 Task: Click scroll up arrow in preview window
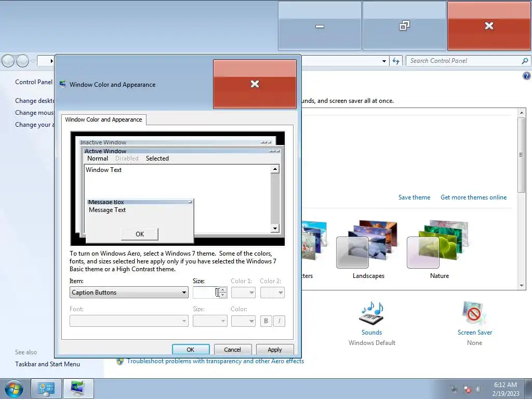tap(275, 169)
